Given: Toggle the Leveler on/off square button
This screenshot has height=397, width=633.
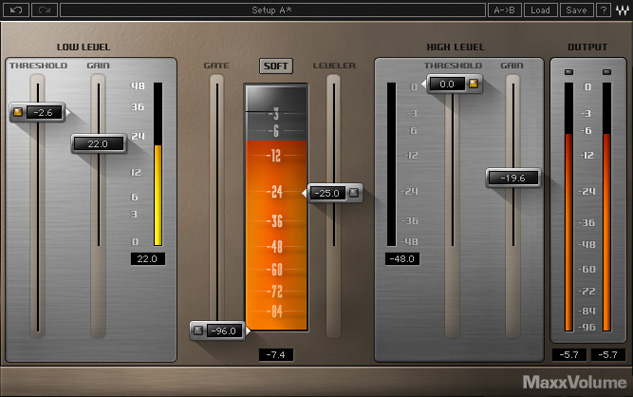Looking at the screenshot, I should 354,193.
